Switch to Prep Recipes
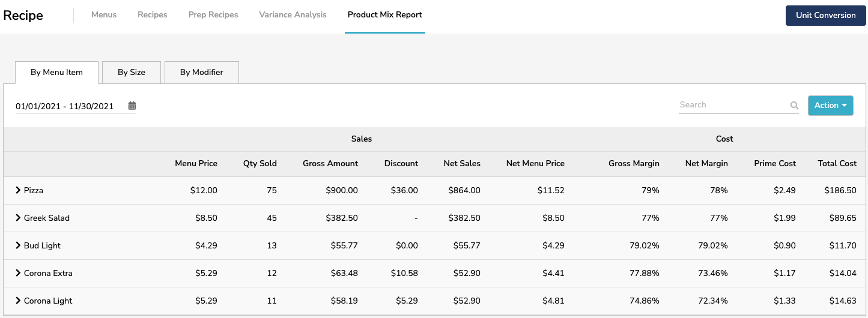 (213, 14)
